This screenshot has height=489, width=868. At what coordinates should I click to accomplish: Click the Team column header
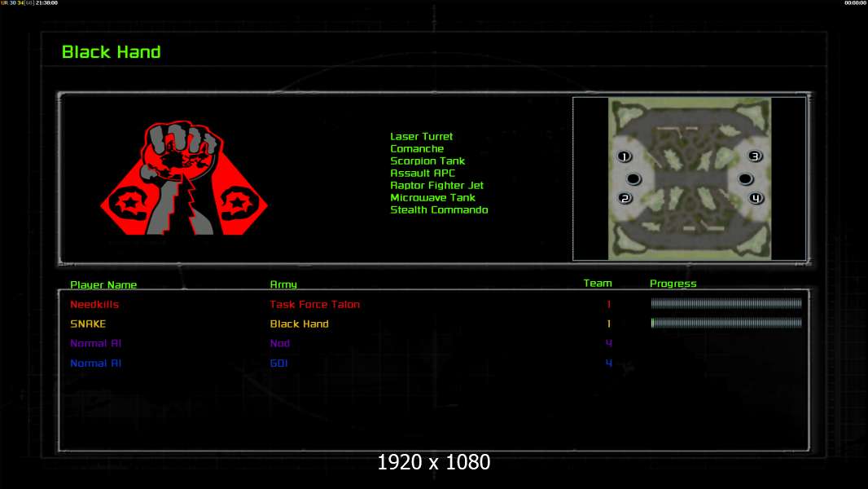(598, 284)
